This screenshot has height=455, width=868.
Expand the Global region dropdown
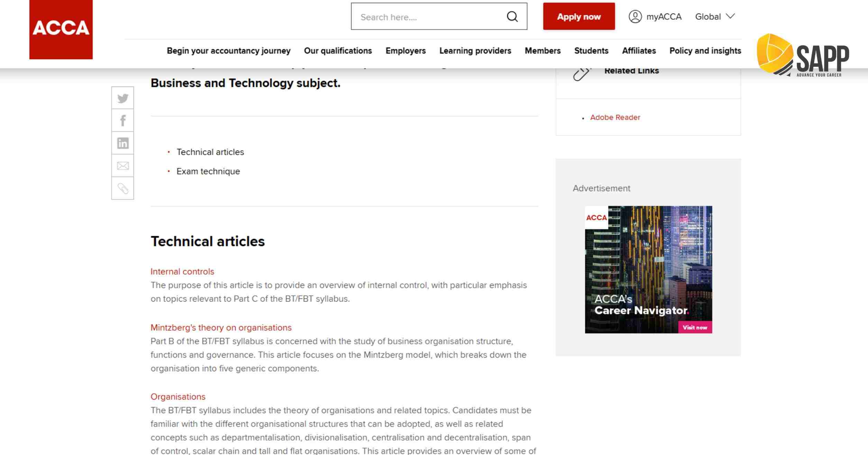715,17
